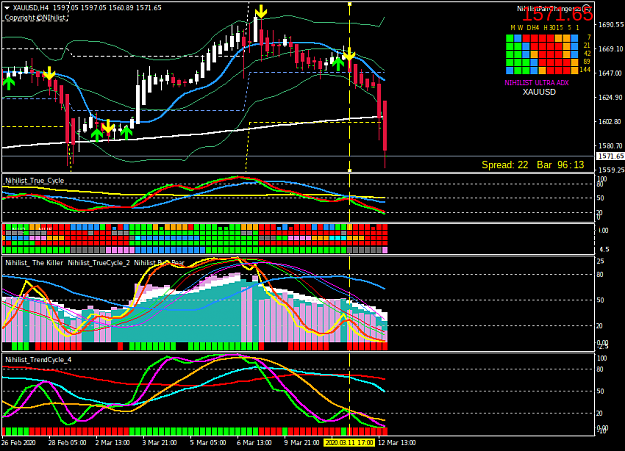Click the 1580.70 price scale label
Screen dimensions: 625x451
pyautogui.click(x=611, y=146)
